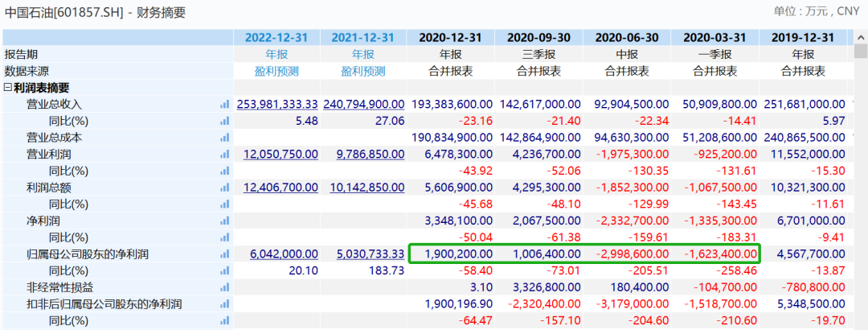Select the 数据来源 row label

point(27,71)
